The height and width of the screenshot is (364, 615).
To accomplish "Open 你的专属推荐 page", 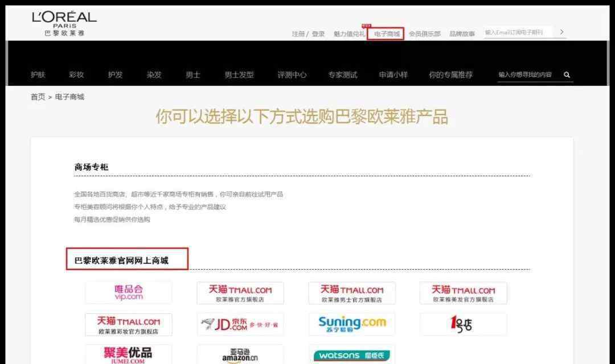I will [x=450, y=75].
